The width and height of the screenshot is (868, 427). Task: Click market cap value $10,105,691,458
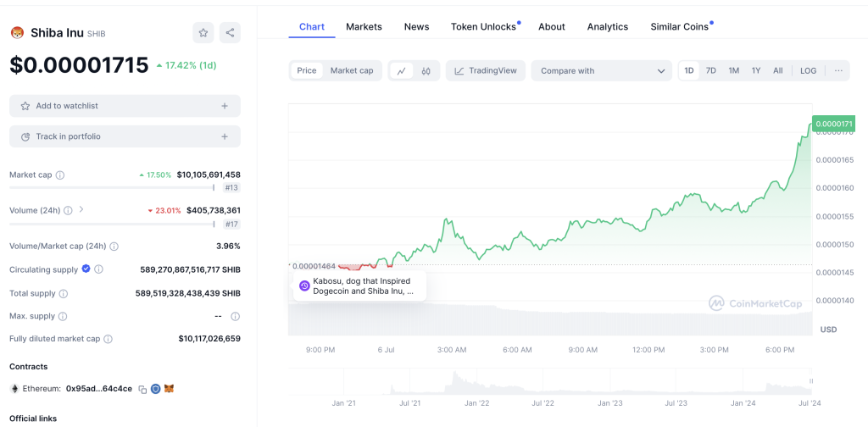pos(209,175)
